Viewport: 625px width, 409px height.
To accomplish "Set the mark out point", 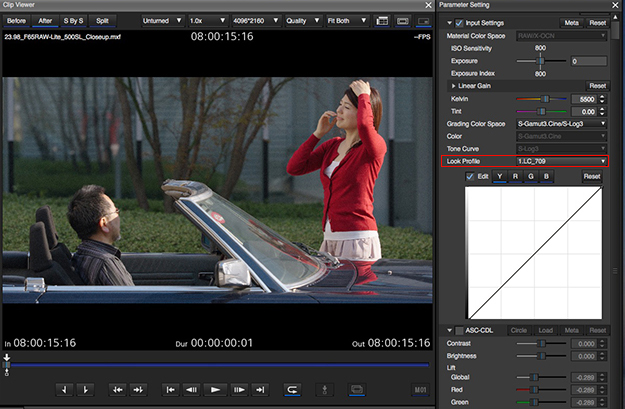I will coord(84,389).
